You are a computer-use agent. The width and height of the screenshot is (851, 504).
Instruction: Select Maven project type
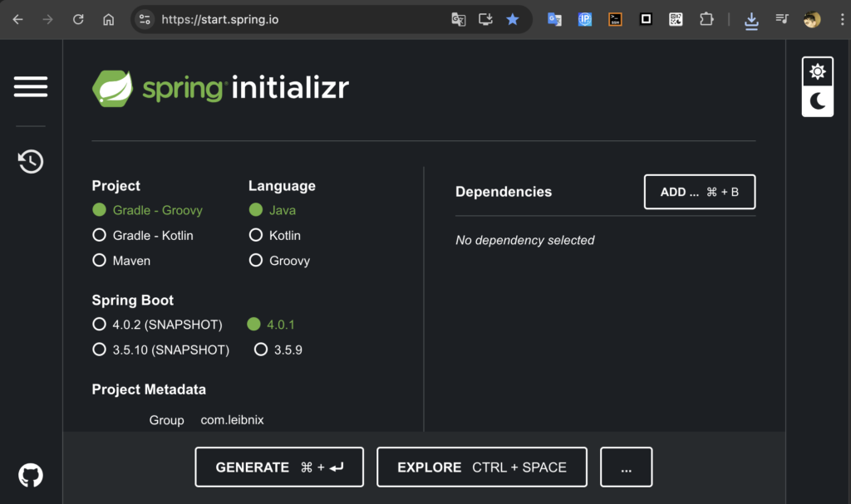coord(100,261)
